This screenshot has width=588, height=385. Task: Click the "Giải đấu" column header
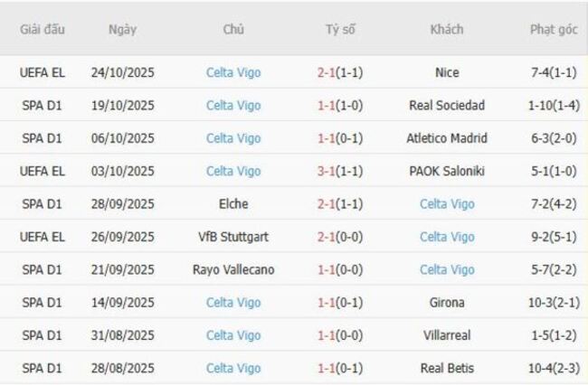point(42,29)
